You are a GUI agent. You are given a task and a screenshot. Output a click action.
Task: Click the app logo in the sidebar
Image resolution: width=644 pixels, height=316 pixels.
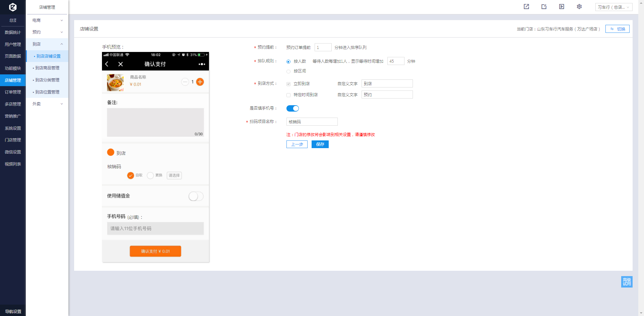coord(13,7)
